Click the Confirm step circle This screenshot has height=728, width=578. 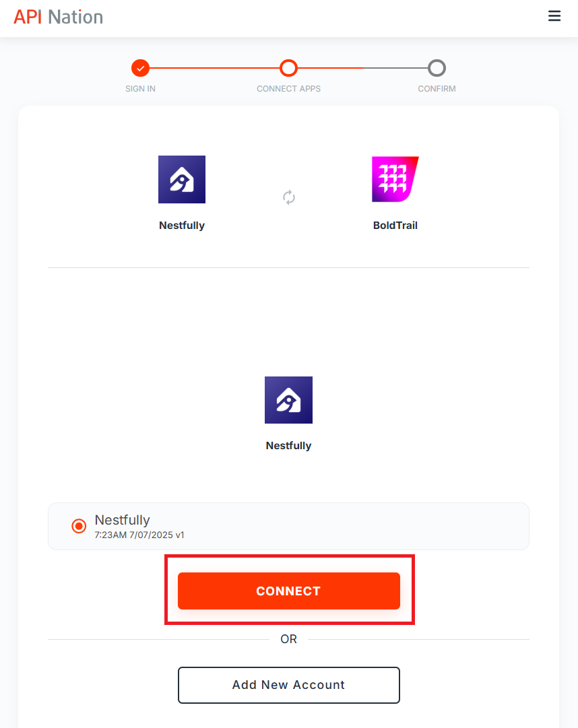(437, 68)
